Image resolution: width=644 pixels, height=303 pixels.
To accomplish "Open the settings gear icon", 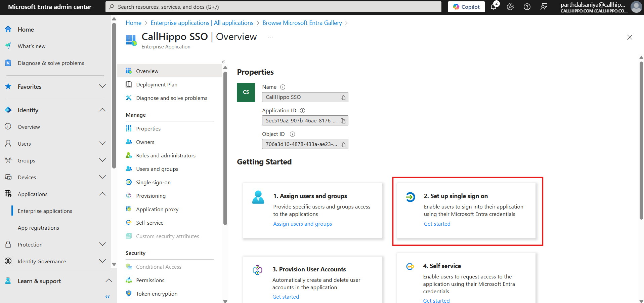I will 510,7.
